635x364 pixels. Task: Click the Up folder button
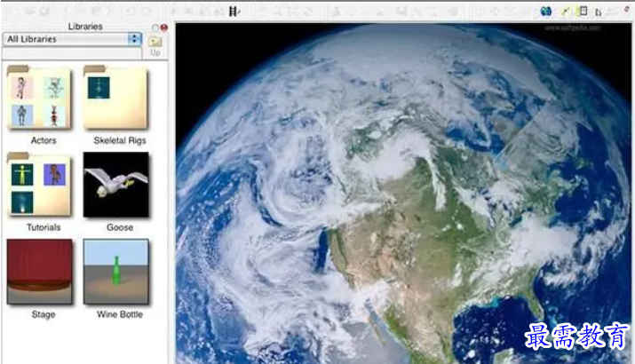(155, 46)
